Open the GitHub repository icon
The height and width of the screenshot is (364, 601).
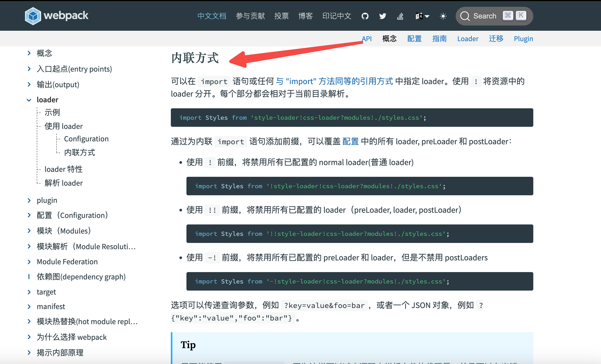(365, 16)
